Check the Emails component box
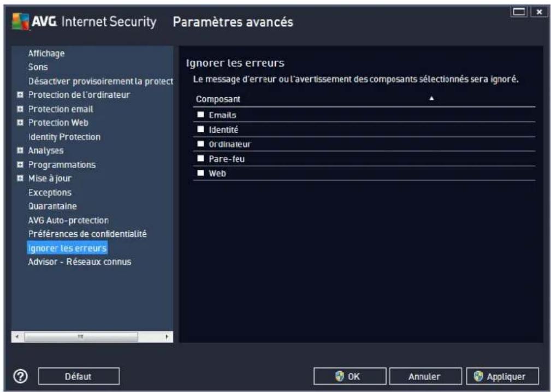 tap(200, 115)
